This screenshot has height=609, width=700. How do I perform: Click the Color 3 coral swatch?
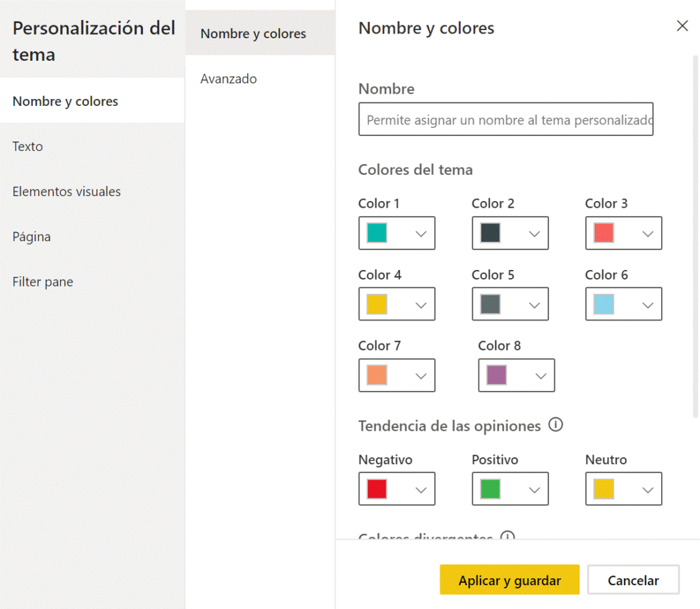(x=604, y=233)
